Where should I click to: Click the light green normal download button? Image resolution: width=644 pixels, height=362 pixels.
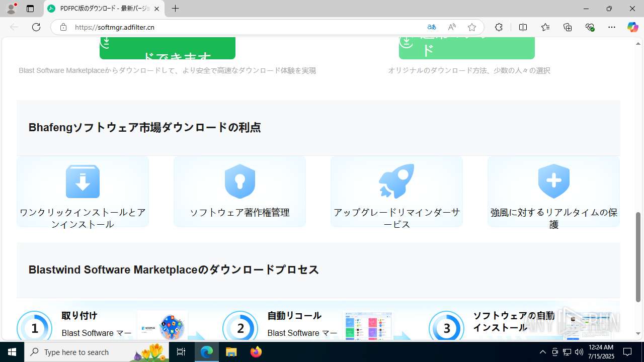467,48
